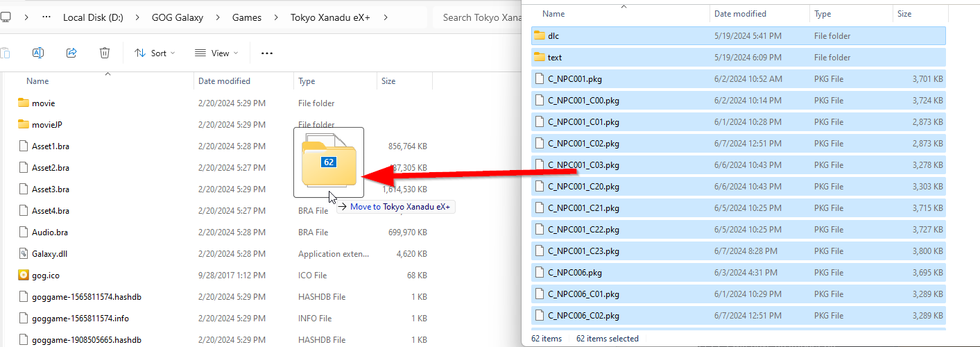Sort the left window by Name column
980x347 pixels.
point(37,81)
